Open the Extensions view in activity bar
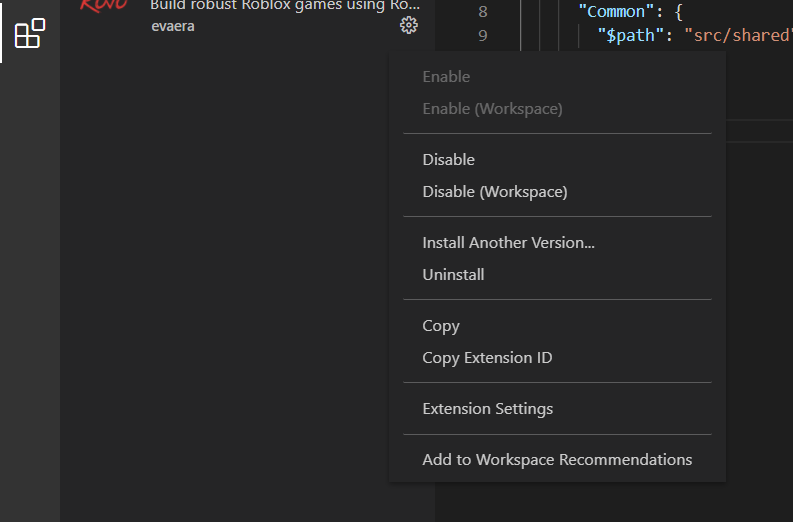 click(x=30, y=33)
